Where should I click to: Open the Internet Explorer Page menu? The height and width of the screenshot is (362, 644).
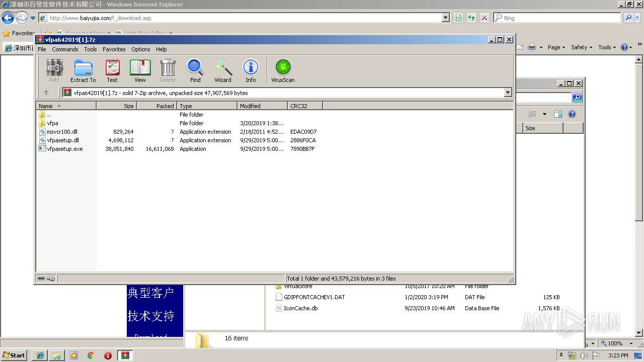pos(556,47)
